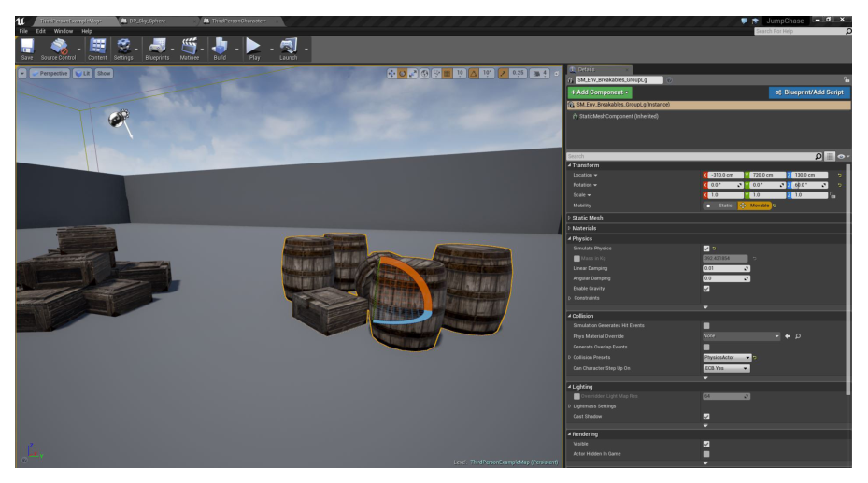Expand the Materials section
The image size is (868, 483).
tap(569, 228)
